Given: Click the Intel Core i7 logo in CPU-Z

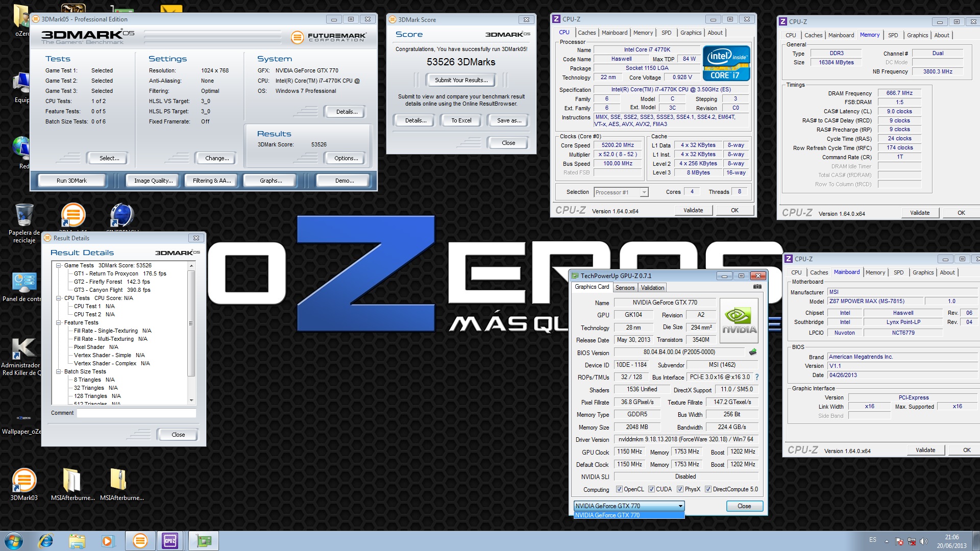Looking at the screenshot, I should point(726,63).
